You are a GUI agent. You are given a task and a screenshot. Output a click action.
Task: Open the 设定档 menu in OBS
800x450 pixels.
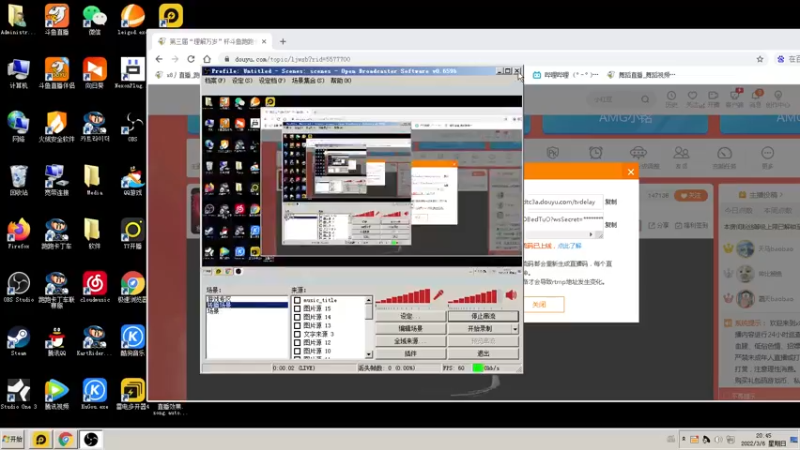pos(271,81)
